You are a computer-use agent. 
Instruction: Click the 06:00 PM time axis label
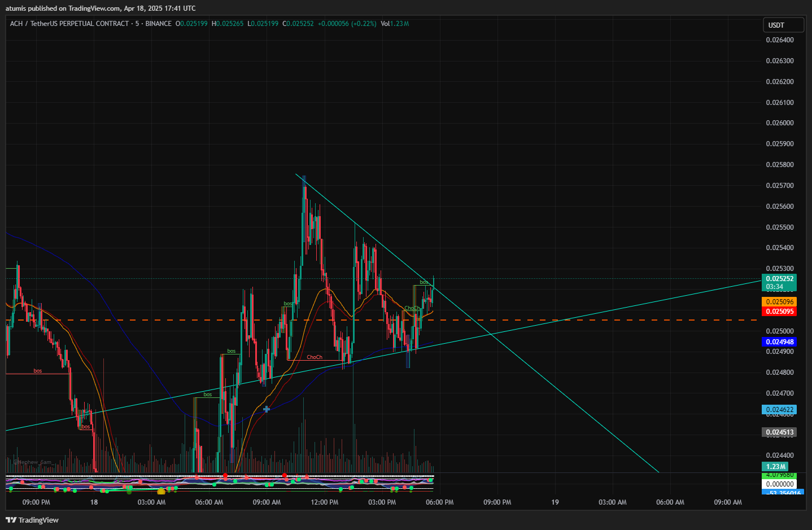440,502
